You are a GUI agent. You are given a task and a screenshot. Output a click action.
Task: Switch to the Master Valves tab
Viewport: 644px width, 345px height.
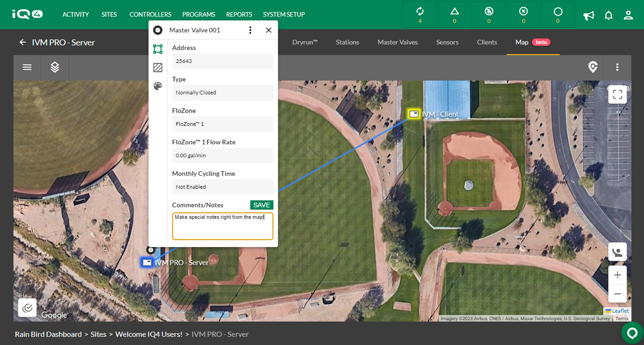coord(397,42)
